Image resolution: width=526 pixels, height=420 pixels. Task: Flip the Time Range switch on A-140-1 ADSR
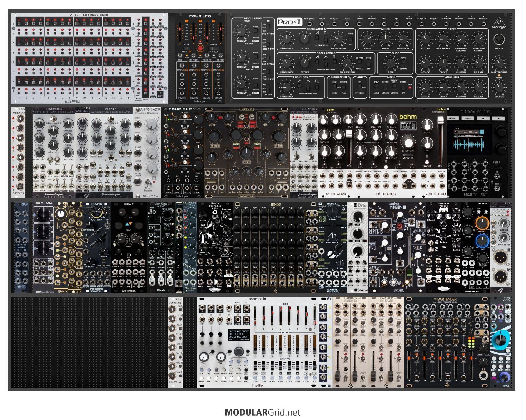[148, 182]
